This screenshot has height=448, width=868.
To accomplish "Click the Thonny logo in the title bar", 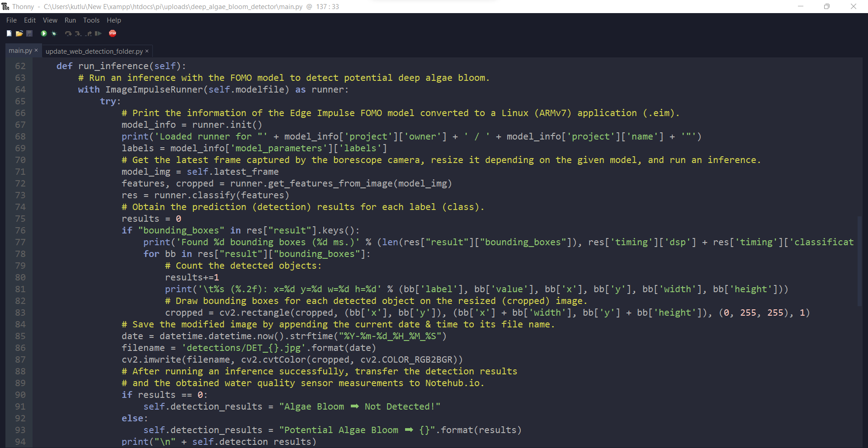I will [x=5, y=6].
